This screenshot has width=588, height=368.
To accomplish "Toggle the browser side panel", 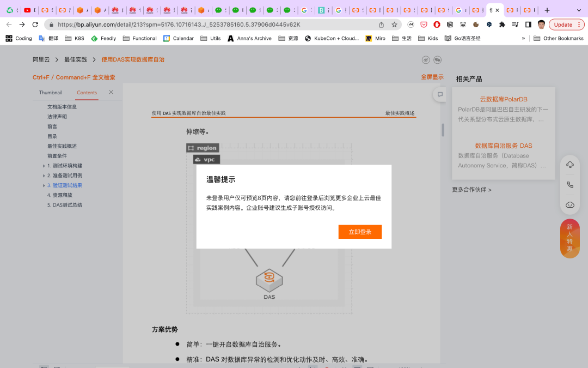I will click(x=528, y=25).
